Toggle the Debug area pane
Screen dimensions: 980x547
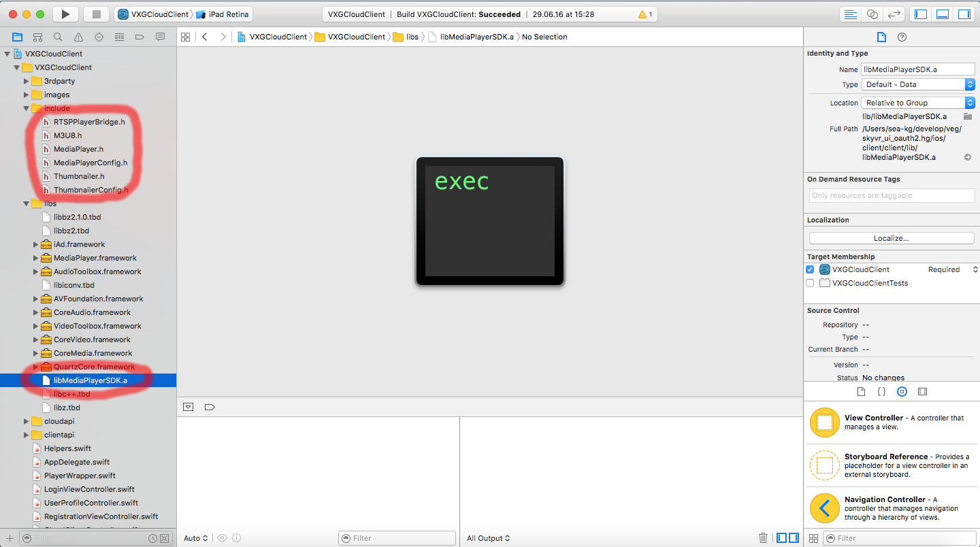coord(943,14)
